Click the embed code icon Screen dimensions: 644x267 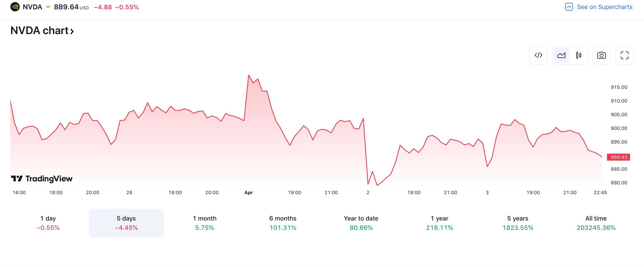[x=538, y=55]
